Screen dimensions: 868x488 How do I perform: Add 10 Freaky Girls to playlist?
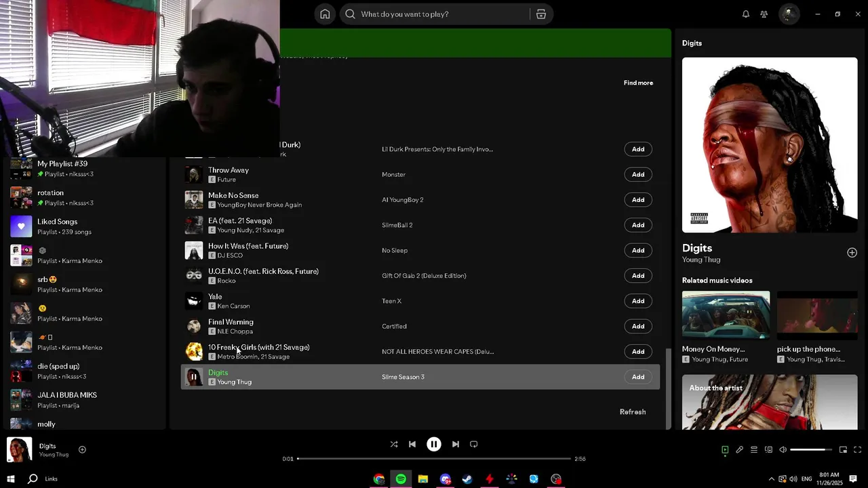(638, 352)
